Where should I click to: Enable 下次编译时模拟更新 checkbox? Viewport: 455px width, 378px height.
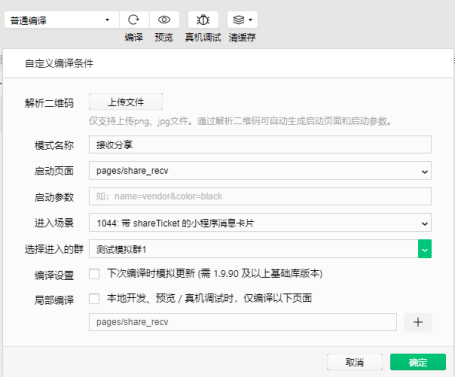pyautogui.click(x=94, y=274)
